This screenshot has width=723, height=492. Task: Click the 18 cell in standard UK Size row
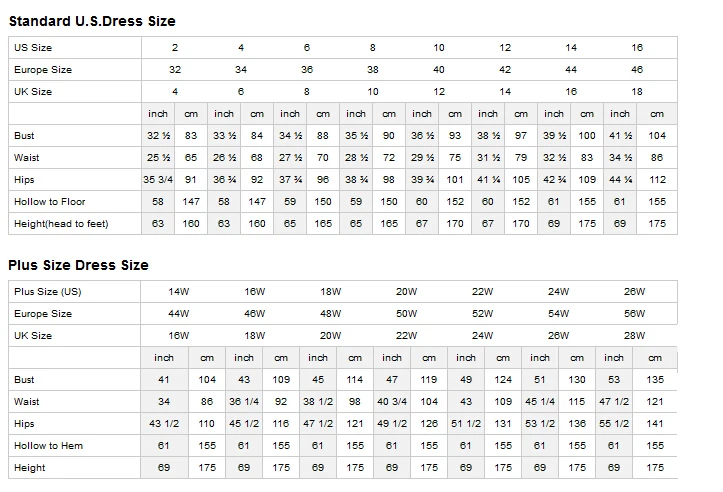pos(637,92)
